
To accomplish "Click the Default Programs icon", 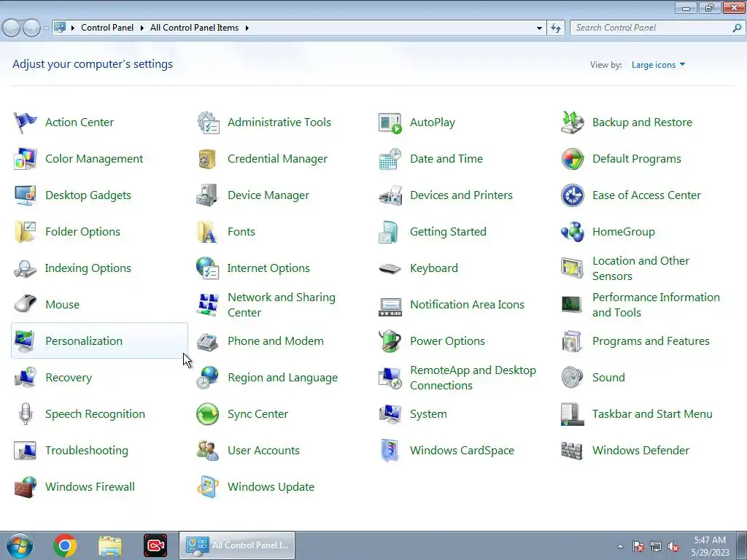I will 573,158.
